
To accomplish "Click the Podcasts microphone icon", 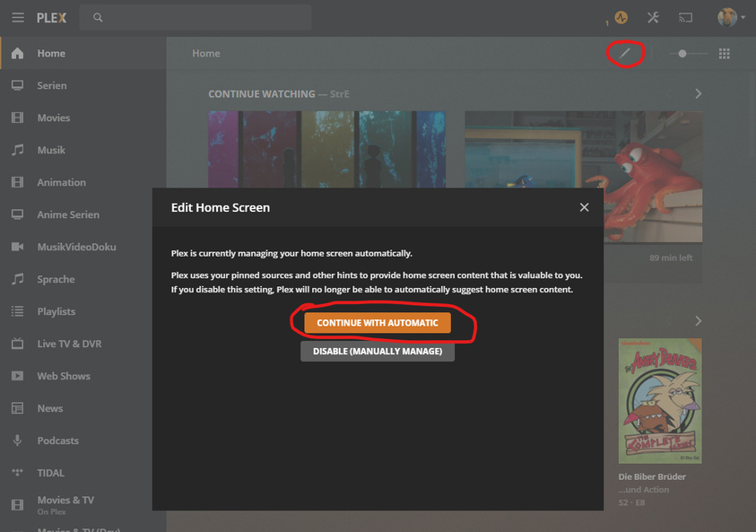I will click(17, 440).
